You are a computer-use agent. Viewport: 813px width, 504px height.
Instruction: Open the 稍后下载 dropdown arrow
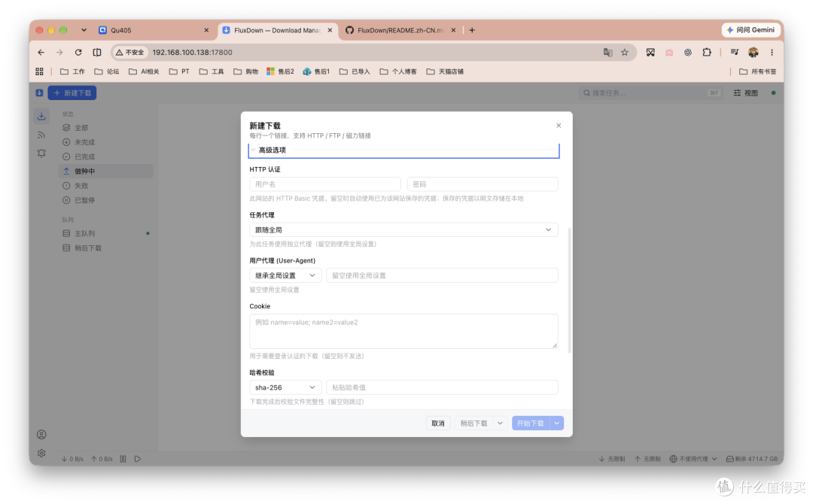click(500, 424)
